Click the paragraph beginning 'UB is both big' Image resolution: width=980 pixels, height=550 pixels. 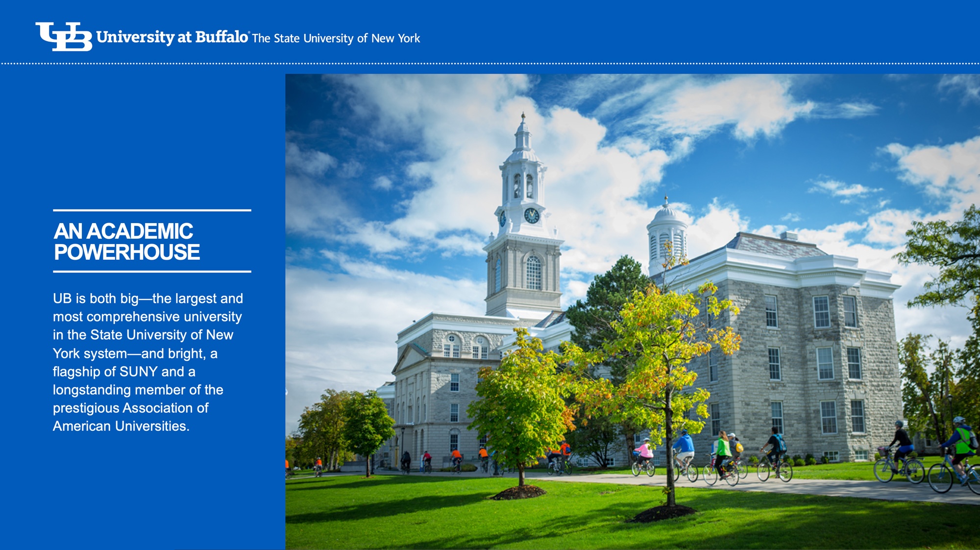pos(147,362)
